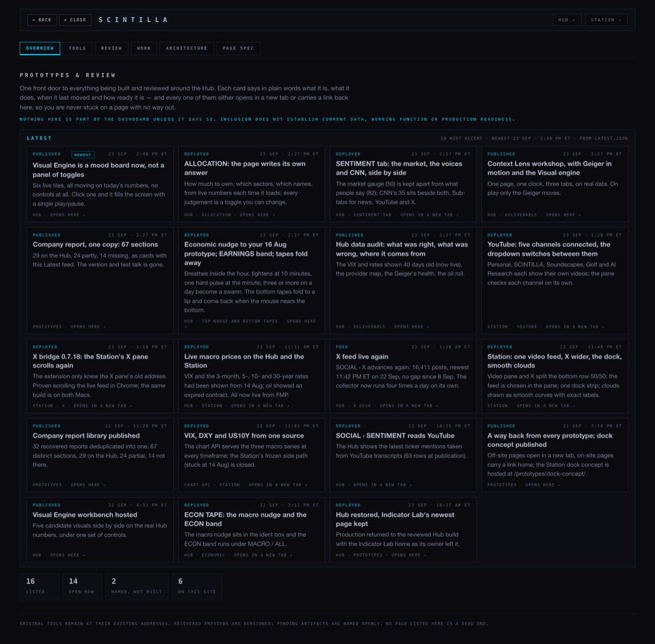The width and height of the screenshot is (655, 644).
Task: Select the Overview tab
Action: tap(40, 48)
